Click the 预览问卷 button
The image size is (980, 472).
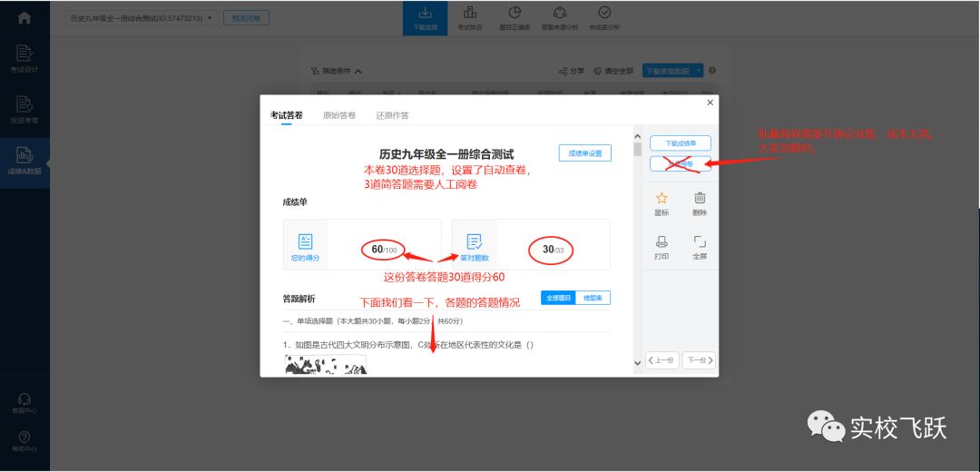[246, 18]
